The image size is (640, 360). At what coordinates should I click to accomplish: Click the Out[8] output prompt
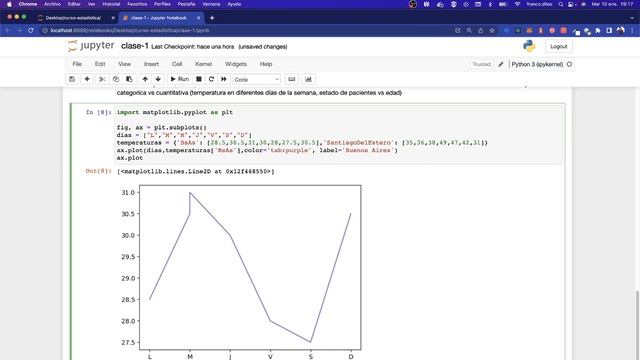[98, 171]
